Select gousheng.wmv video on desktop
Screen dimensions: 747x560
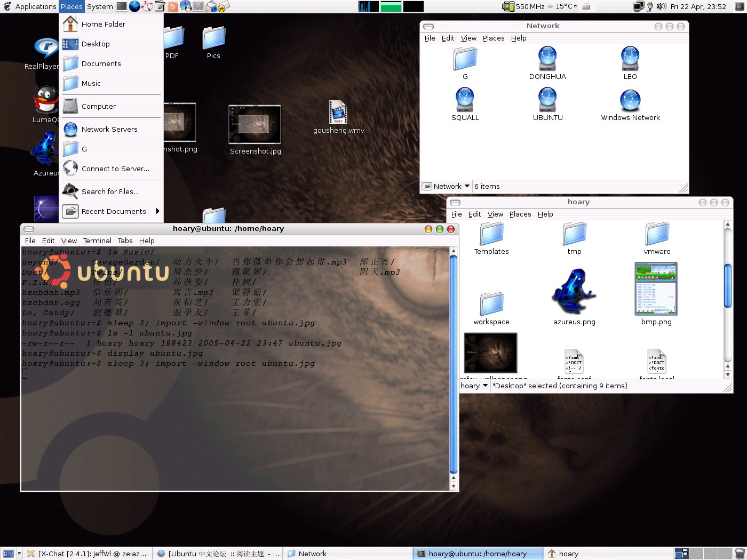339,117
